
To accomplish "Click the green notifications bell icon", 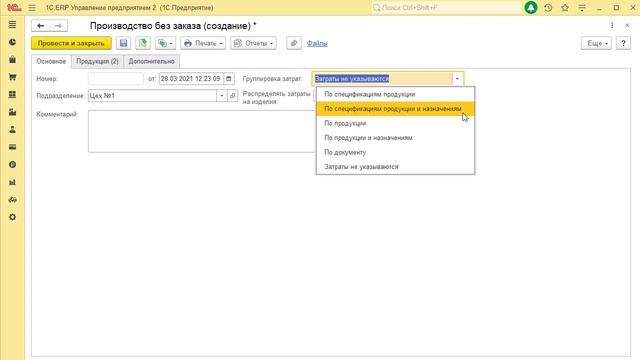I will [x=531, y=8].
